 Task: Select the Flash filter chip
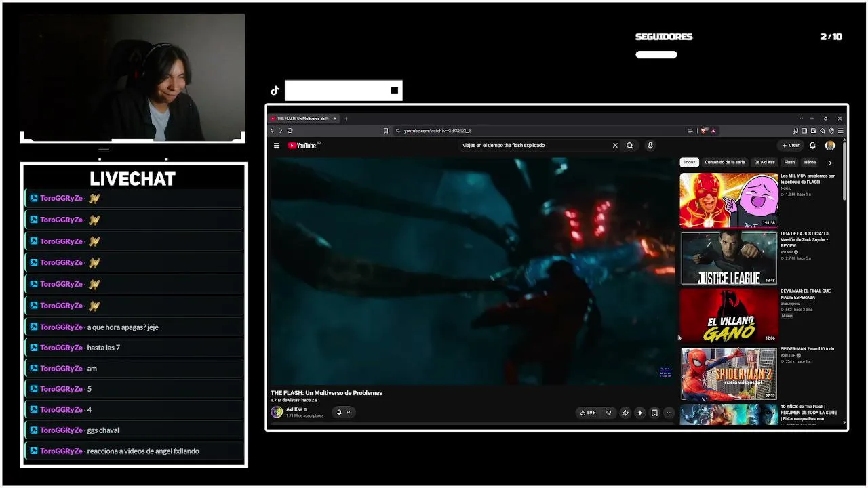(x=789, y=163)
